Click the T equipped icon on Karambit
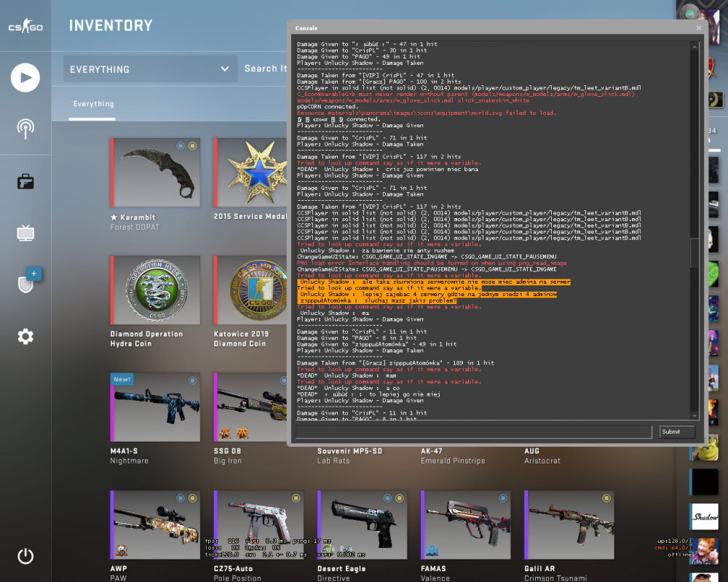This screenshot has height=582, width=728. tap(193, 145)
